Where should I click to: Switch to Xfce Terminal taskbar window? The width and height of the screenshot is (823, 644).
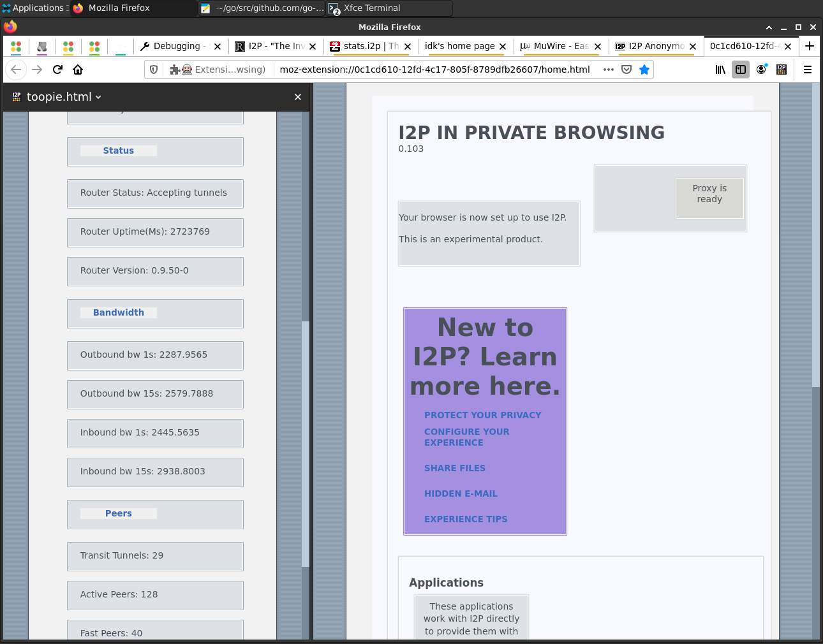click(388, 8)
